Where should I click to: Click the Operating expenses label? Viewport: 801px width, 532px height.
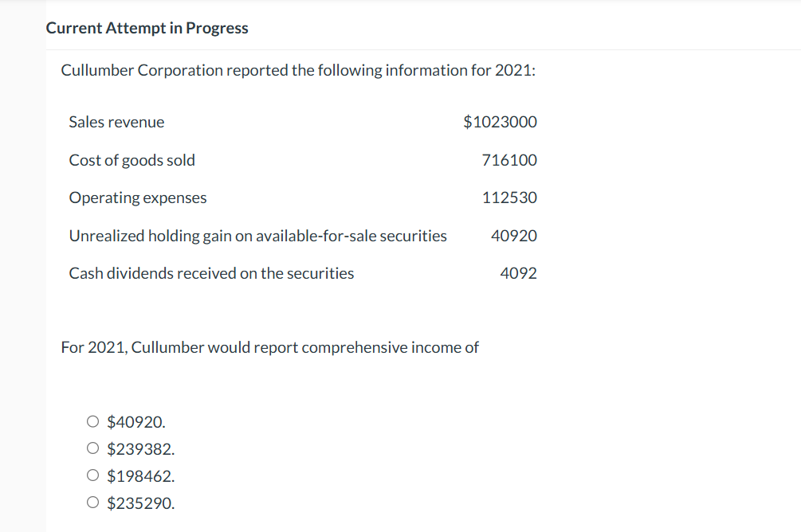(x=138, y=198)
